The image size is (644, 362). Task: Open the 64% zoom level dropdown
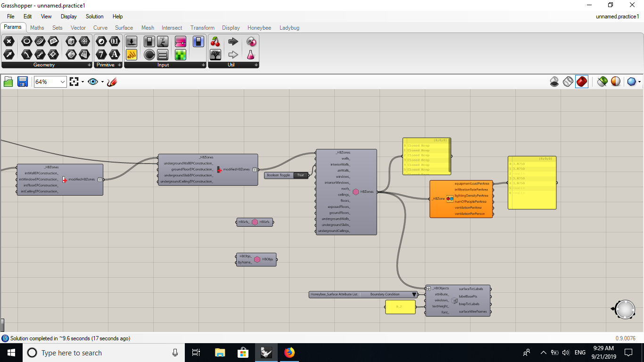(x=50, y=82)
